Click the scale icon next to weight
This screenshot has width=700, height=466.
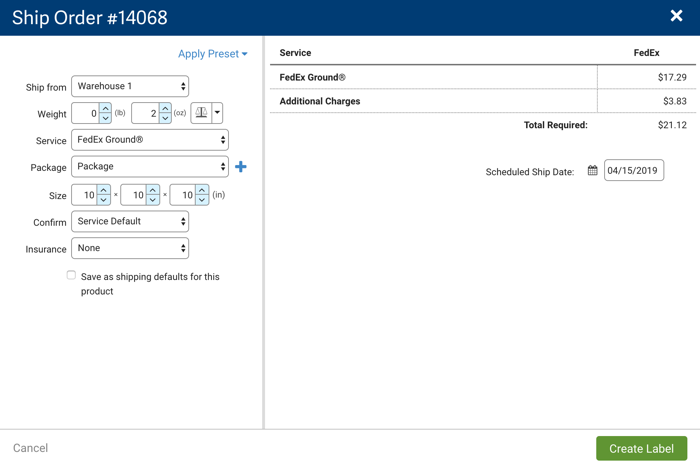(201, 112)
